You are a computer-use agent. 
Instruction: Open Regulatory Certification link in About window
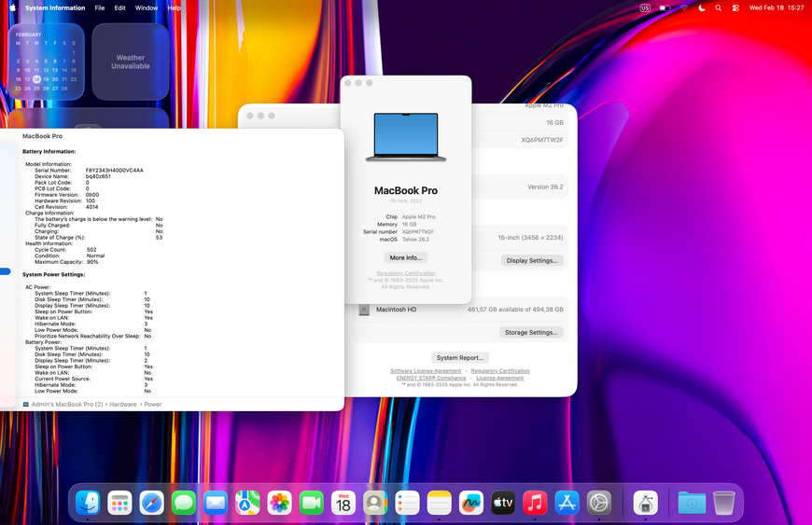tap(405, 273)
